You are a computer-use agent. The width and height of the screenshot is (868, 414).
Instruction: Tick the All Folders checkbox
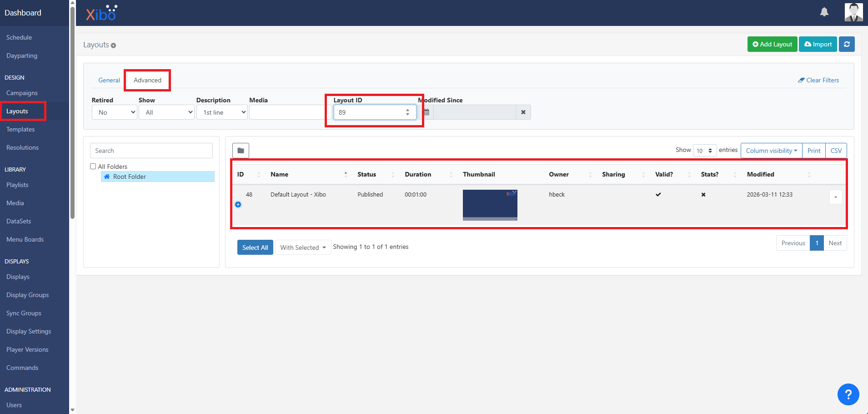(x=93, y=167)
